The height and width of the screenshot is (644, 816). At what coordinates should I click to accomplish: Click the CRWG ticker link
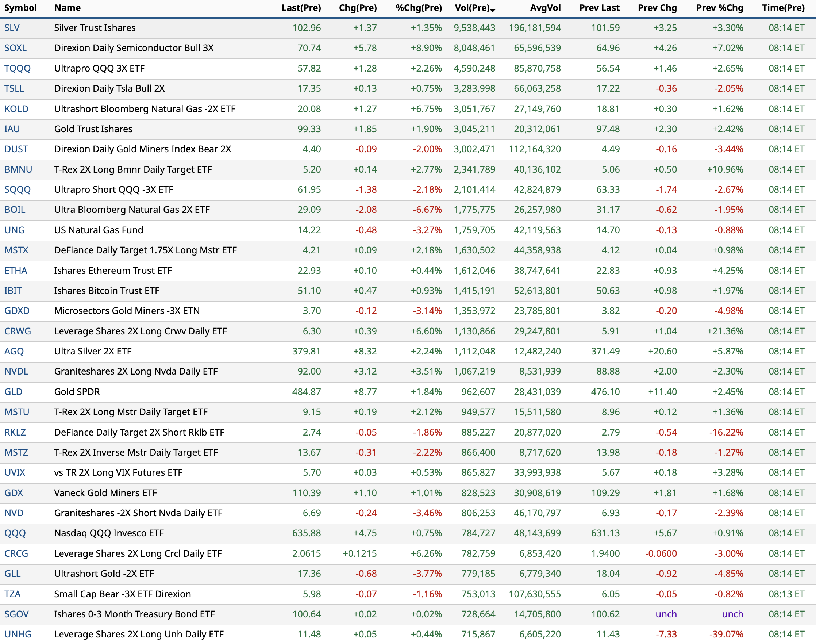tap(18, 331)
